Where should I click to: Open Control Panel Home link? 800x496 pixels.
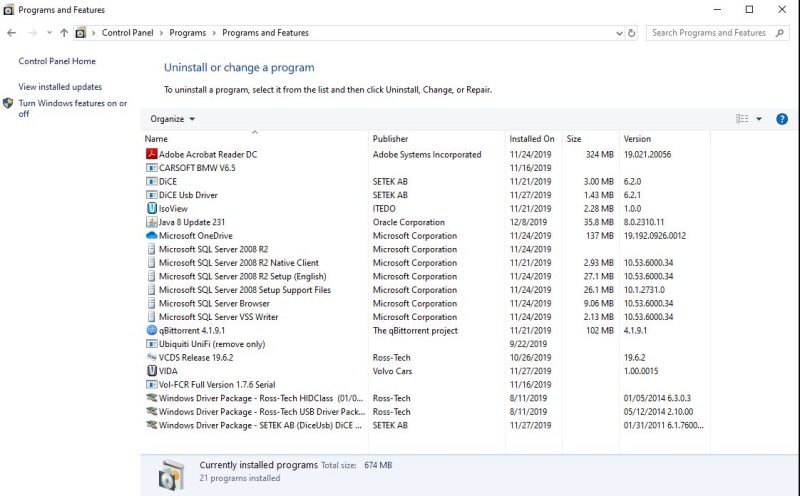pyautogui.click(x=57, y=61)
